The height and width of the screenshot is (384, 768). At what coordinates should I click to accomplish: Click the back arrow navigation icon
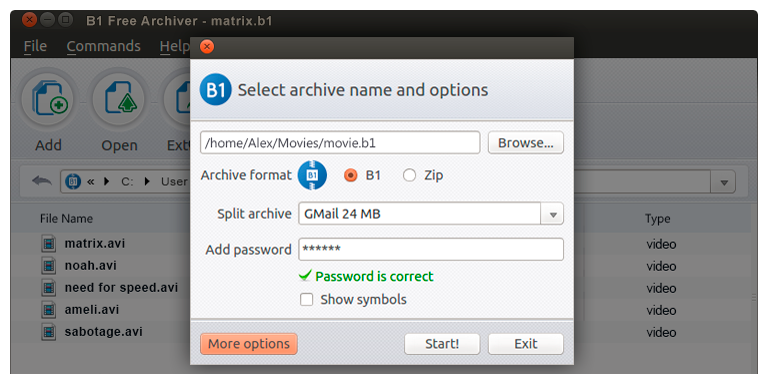pos(42,181)
